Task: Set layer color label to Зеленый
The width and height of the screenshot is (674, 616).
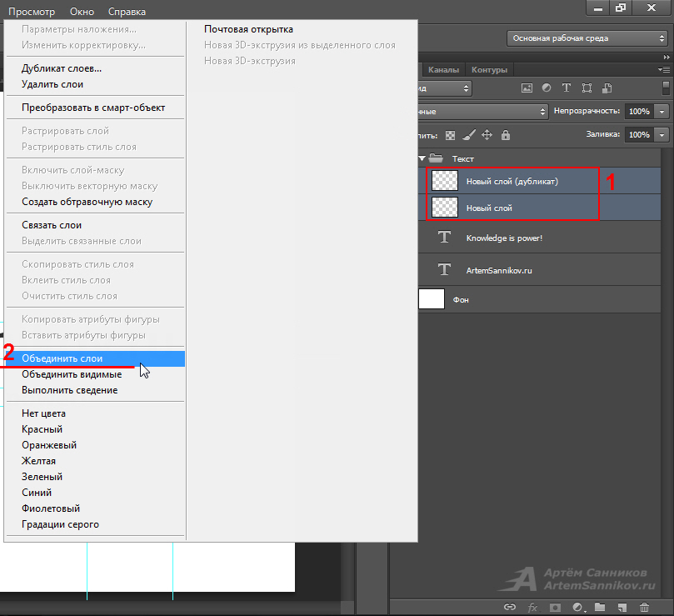Action: tap(95, 477)
